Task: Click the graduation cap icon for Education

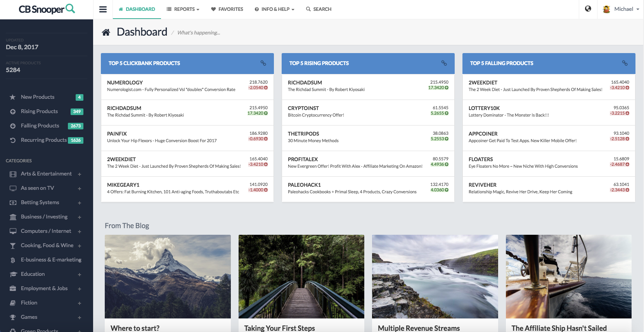Action: point(13,274)
